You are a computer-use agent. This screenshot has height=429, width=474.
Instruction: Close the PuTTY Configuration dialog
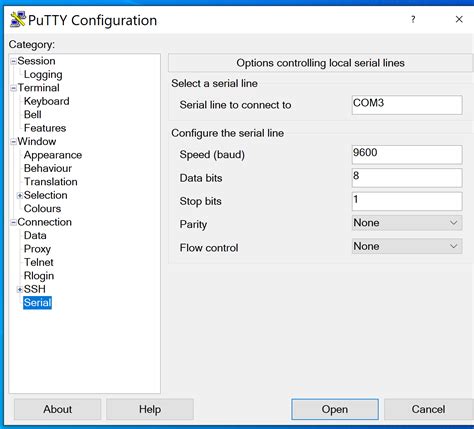tap(459, 19)
